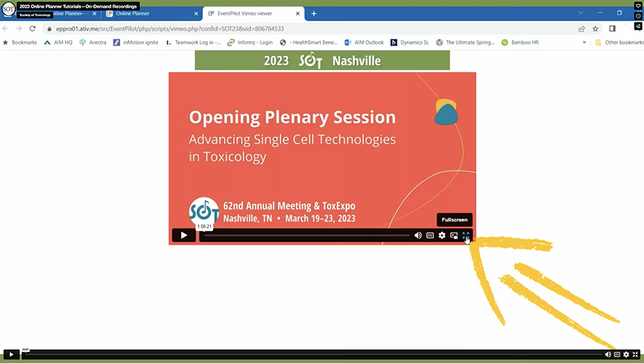This screenshot has height=363, width=644.
Task: Seek on the embedded video progress bar
Action: click(307, 235)
